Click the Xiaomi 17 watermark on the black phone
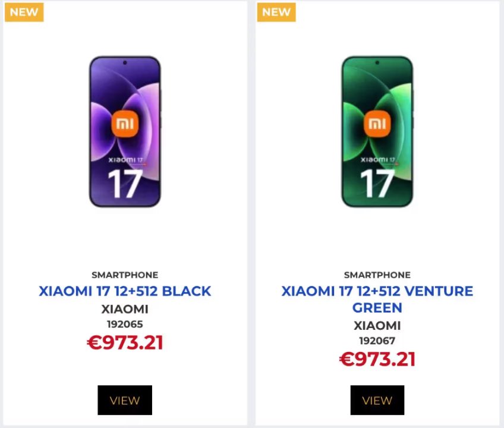Viewport: 504px width, 428px height. [125, 159]
